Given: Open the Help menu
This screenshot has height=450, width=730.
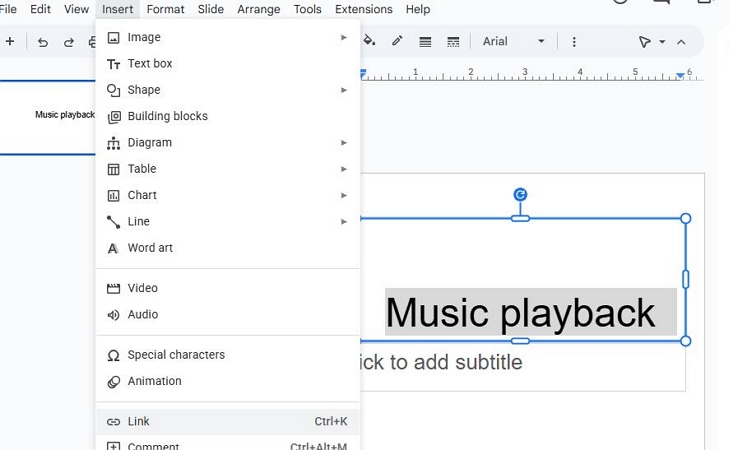Looking at the screenshot, I should click(x=418, y=9).
